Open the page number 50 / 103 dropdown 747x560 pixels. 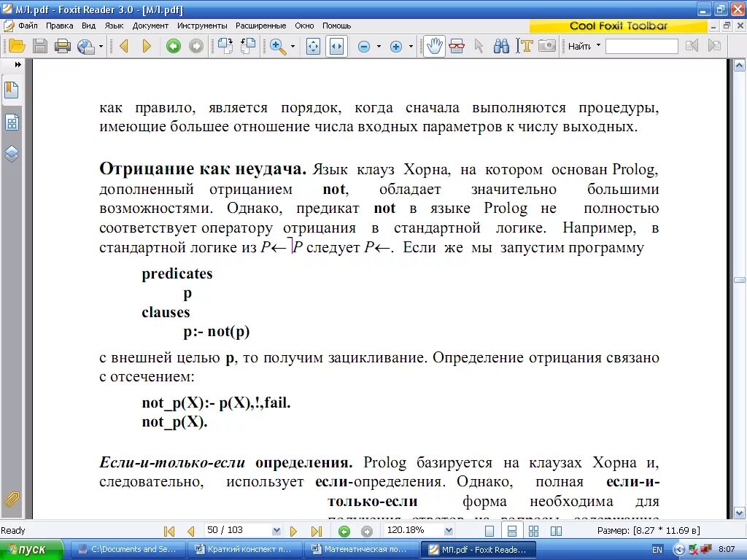pos(276,531)
